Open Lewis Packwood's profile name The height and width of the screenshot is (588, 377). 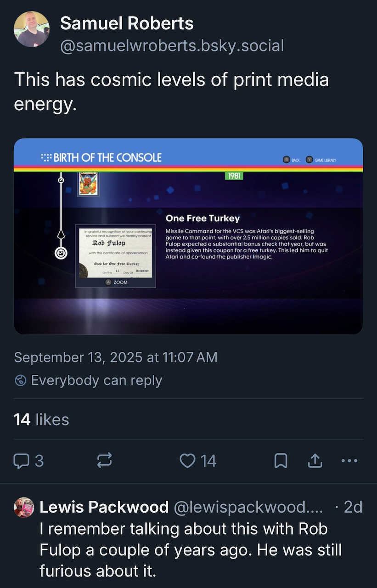click(104, 507)
